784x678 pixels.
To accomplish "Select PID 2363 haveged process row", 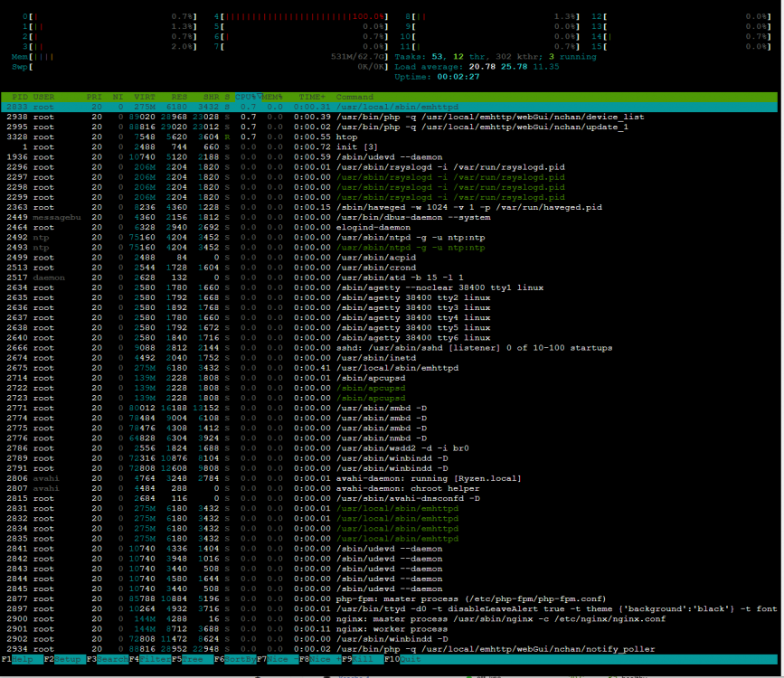I will [389, 208].
